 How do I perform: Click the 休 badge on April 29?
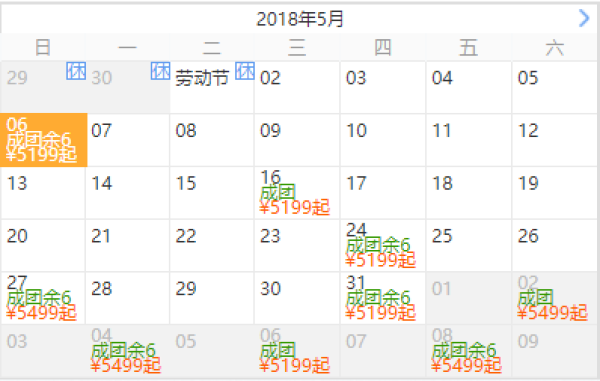(76, 71)
